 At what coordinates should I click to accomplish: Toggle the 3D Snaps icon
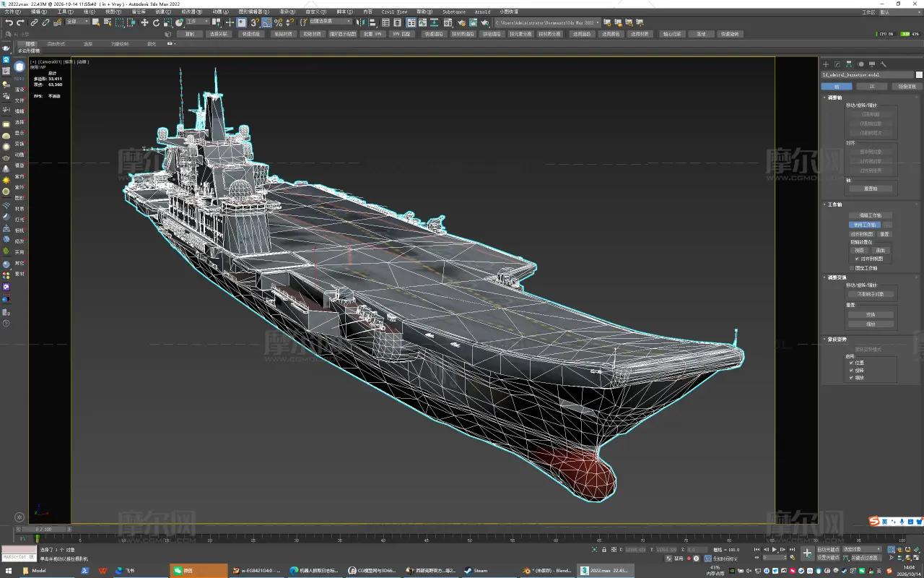(x=256, y=22)
